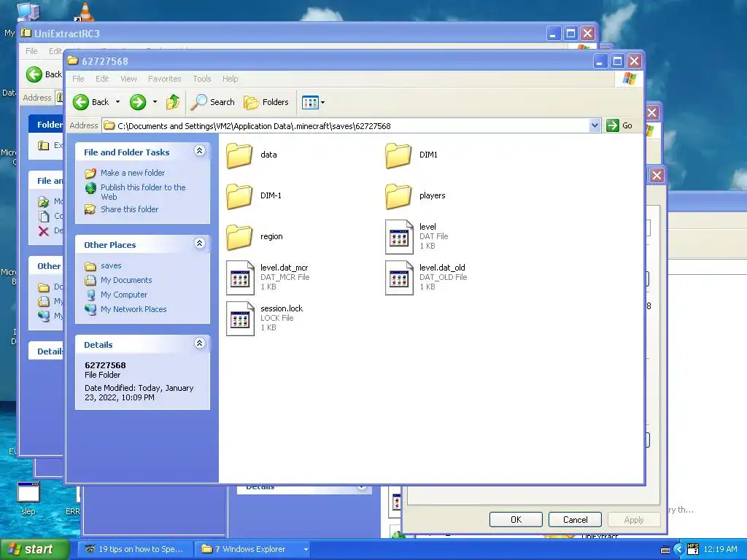Select the level.dat_old file icon
This screenshot has width=747, height=560.
coord(399,278)
